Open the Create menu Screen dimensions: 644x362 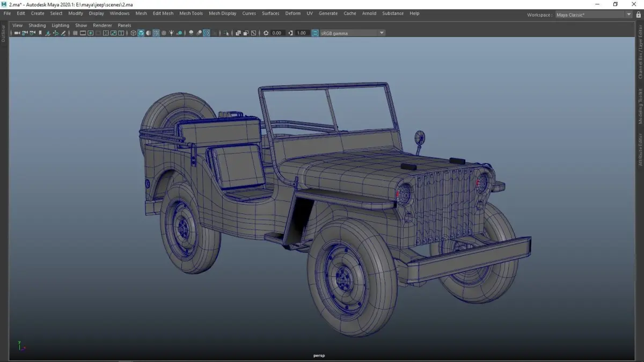click(38, 13)
